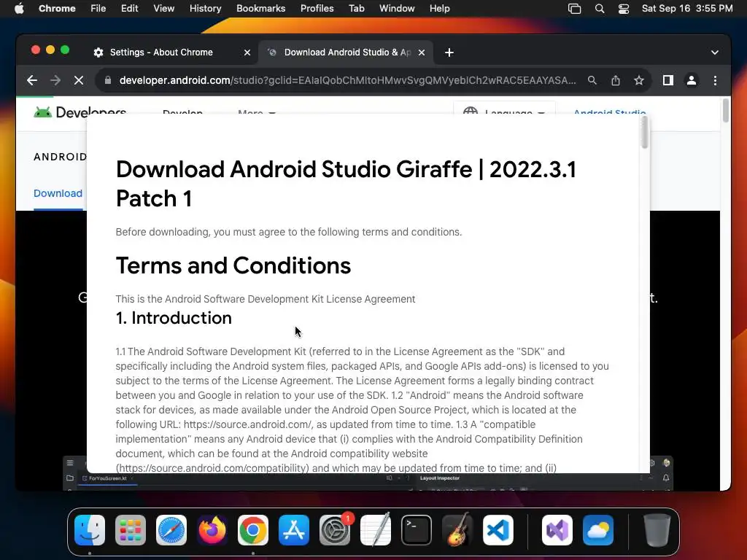Open Visual Studio from the dock
Viewport: 747px width, 560px height.
[x=557, y=530]
